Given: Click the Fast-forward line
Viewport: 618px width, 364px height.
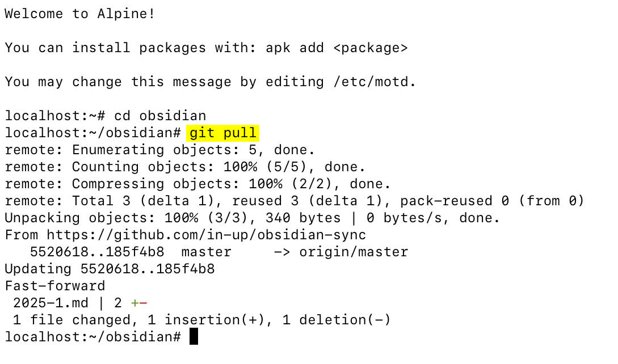Looking at the screenshot, I should click(55, 286).
